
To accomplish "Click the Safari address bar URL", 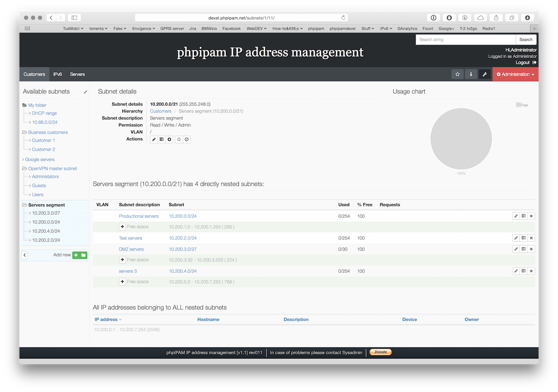I will pyautogui.click(x=241, y=18).
